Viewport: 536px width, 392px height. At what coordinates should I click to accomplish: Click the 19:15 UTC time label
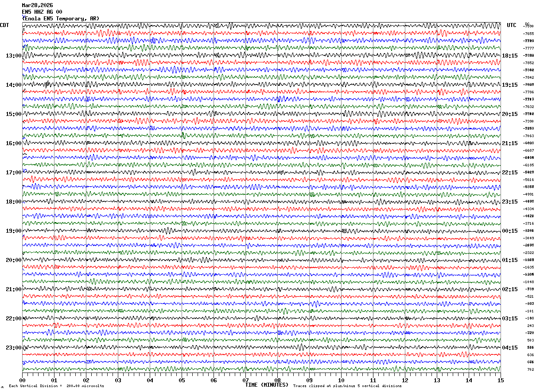pyautogui.click(x=510, y=85)
